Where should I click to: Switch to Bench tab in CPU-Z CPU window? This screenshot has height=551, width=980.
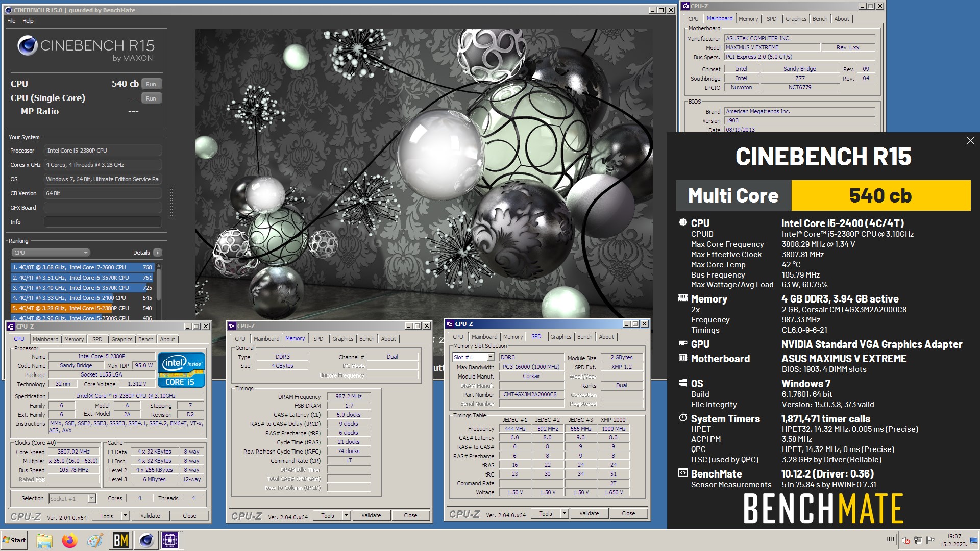(146, 339)
